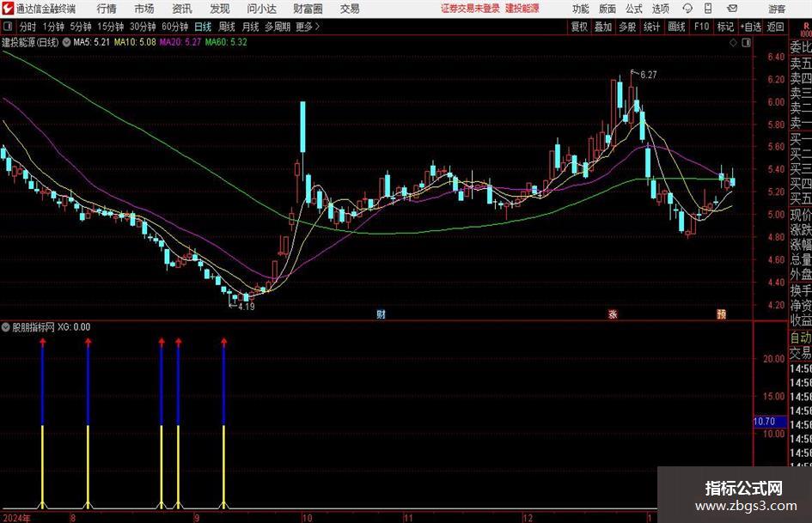This screenshot has height=523, width=812.
Task: Open the 资讯 menu
Action: [182, 9]
